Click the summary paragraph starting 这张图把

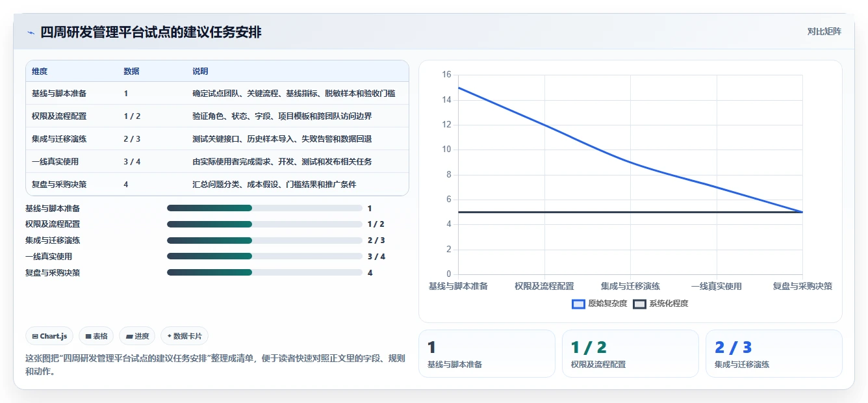(215, 365)
